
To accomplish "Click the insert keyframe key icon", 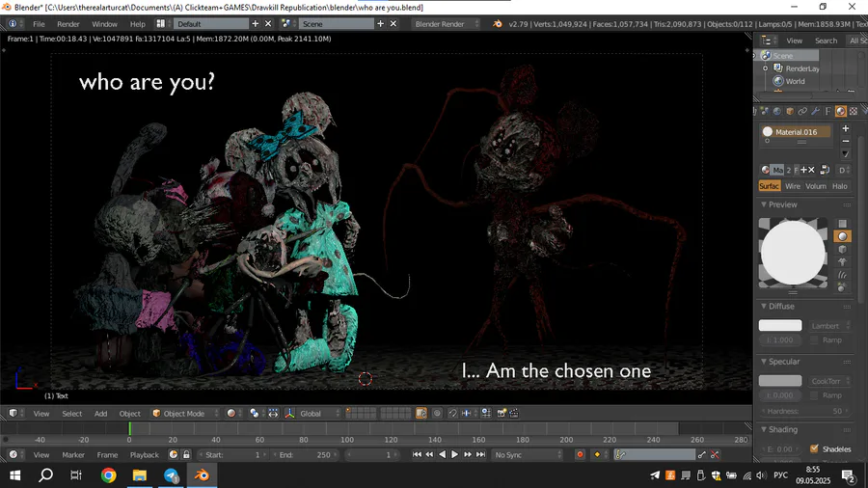I will point(702,455).
